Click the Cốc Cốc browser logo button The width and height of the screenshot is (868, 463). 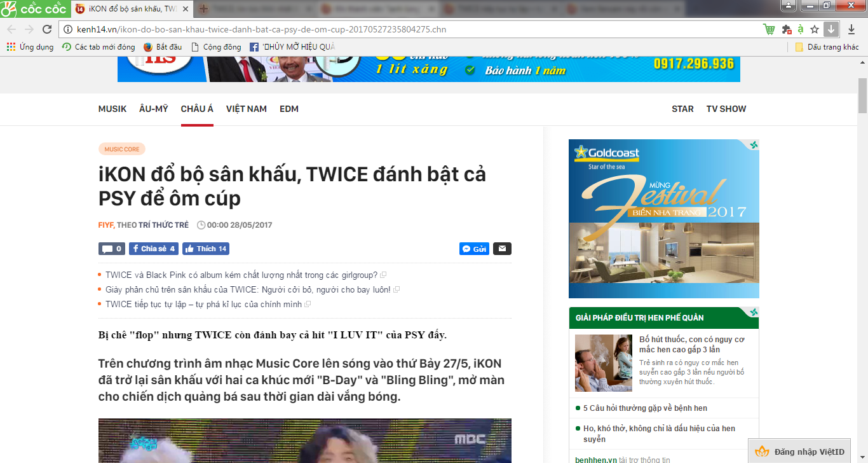coord(34,9)
